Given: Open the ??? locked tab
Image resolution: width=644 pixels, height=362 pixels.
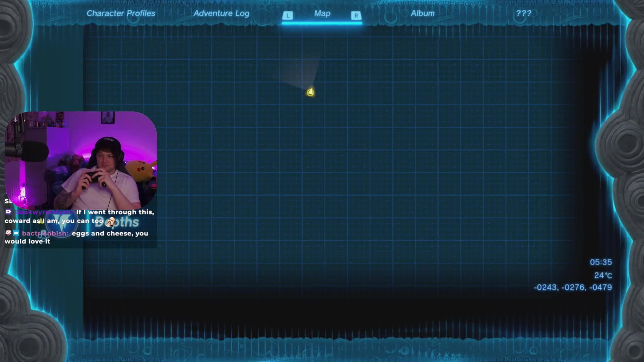Looking at the screenshot, I should (x=524, y=13).
